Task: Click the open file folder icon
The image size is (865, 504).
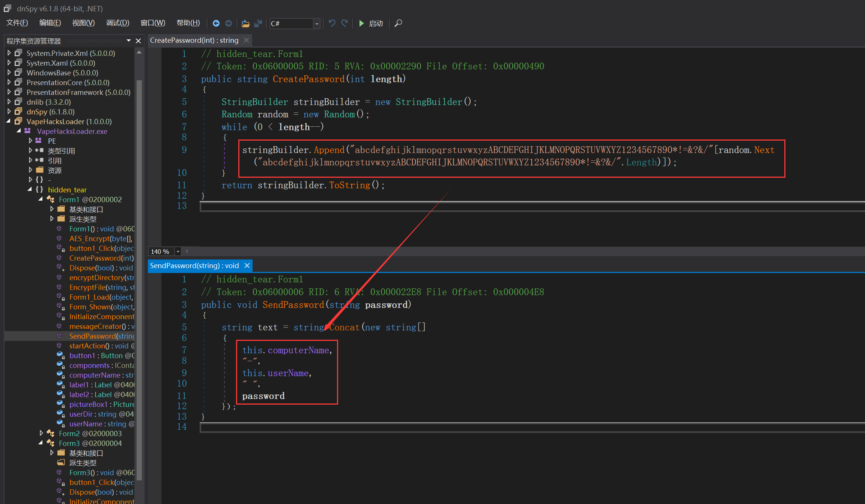Action: pos(244,23)
